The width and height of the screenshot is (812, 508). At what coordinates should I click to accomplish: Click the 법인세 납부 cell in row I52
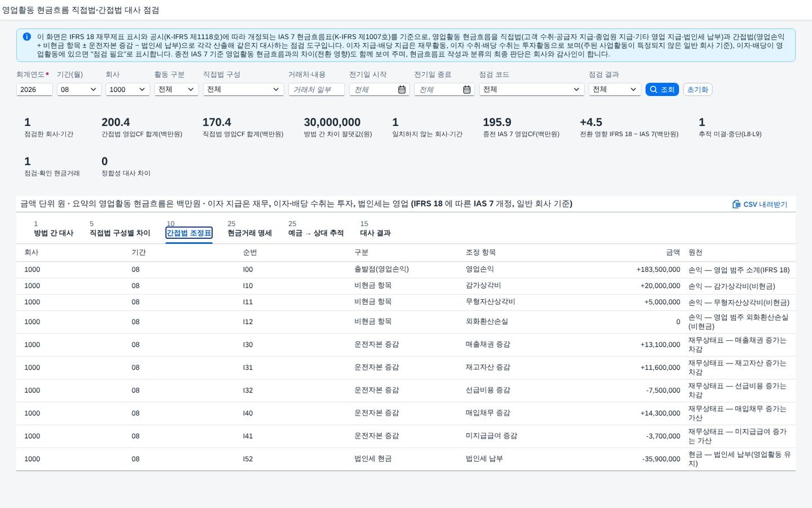pos(484,459)
